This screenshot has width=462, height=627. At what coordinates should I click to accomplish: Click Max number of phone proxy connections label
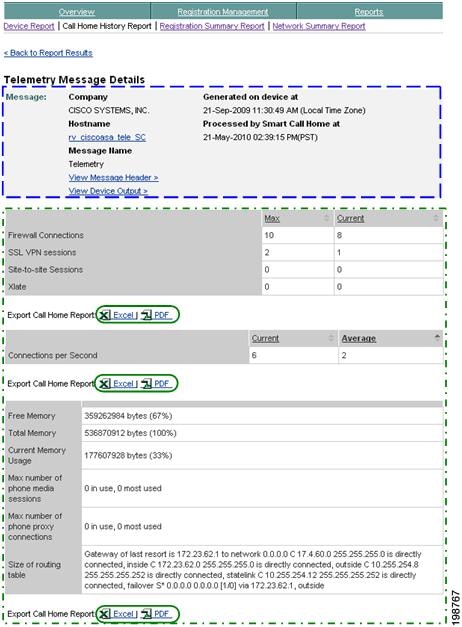pos(35,526)
